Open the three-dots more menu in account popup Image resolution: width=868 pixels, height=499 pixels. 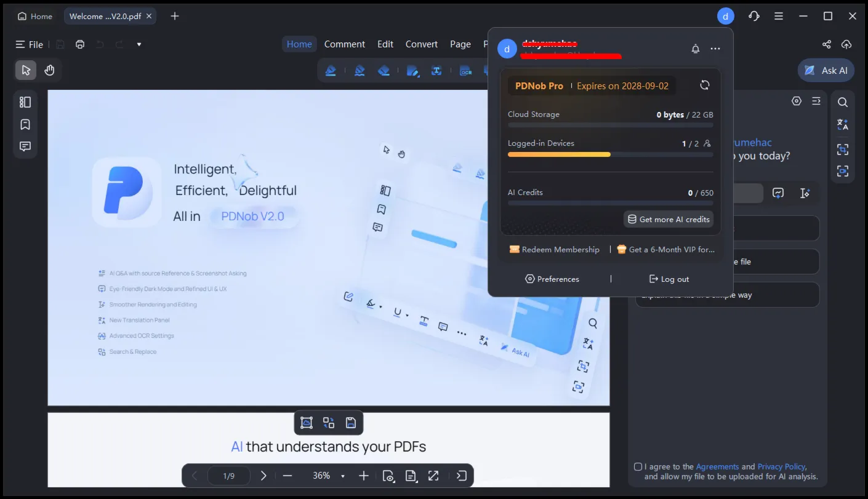pyautogui.click(x=715, y=49)
